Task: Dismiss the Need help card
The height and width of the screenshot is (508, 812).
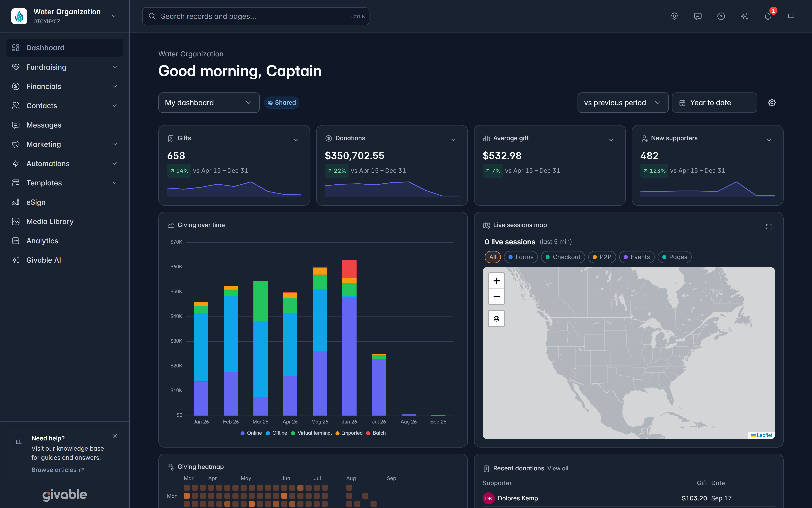Action: pyautogui.click(x=115, y=436)
